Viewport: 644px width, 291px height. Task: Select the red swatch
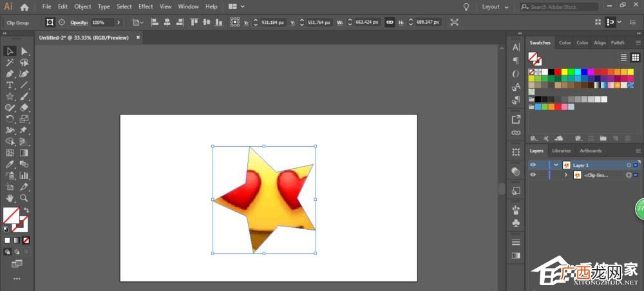point(558,72)
